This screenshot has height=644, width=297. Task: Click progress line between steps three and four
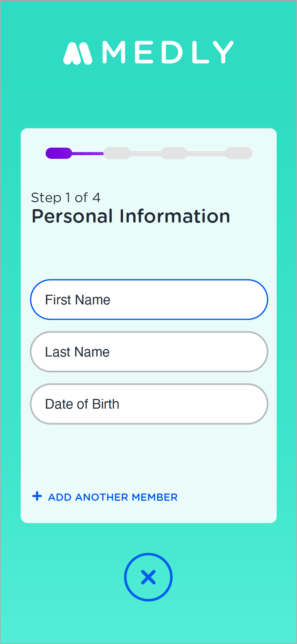pos(206,154)
